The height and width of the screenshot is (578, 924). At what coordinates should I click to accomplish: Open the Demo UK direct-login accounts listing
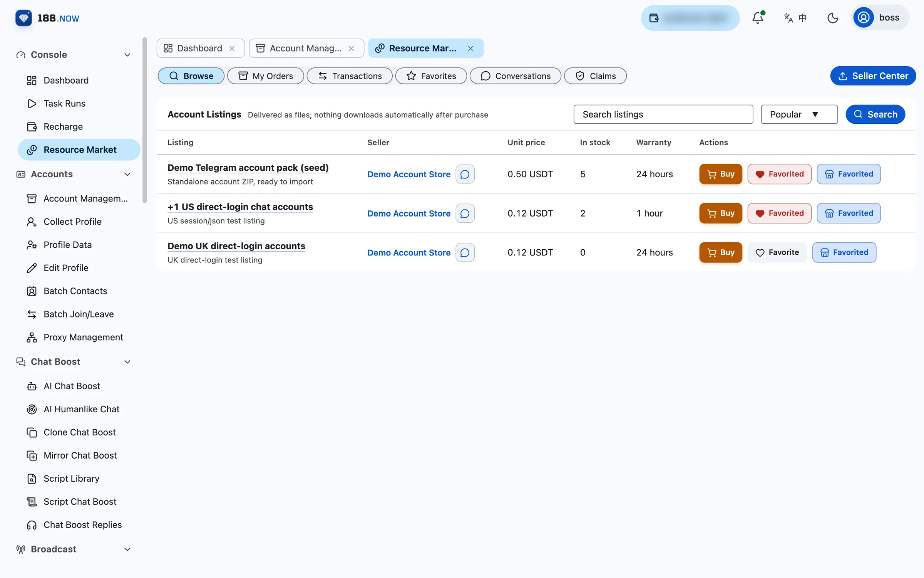coord(236,246)
